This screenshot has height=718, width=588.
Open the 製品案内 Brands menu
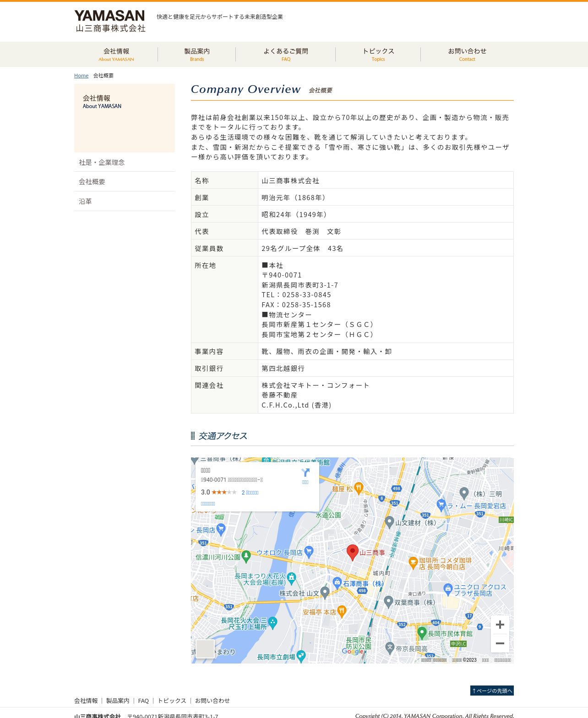point(197,54)
